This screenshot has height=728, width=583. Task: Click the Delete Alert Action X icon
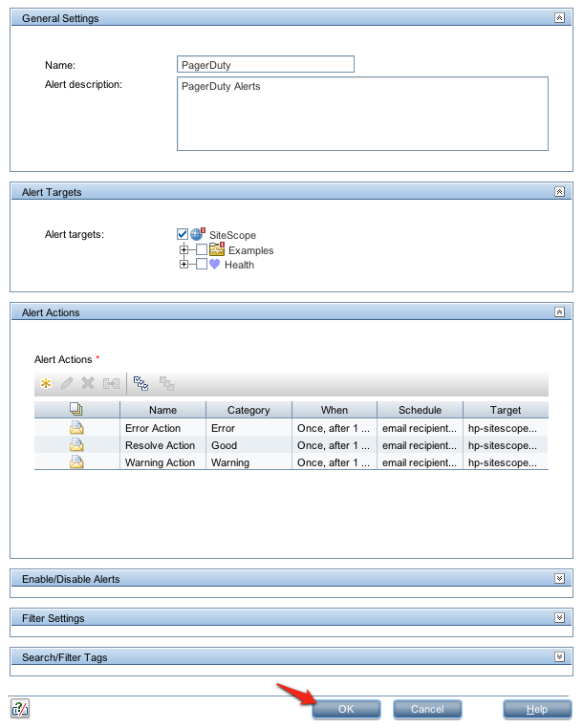[88, 384]
